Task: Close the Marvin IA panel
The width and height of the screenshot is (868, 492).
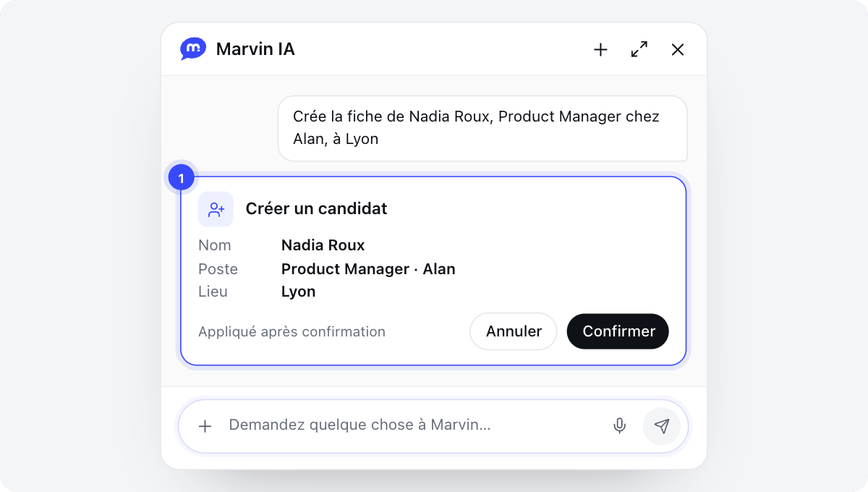Action: [678, 49]
